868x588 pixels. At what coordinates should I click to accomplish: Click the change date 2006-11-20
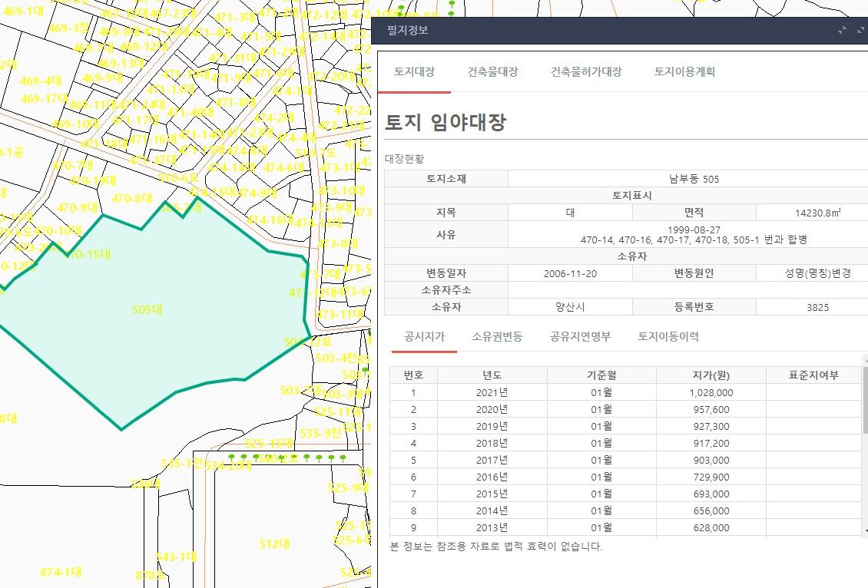click(x=570, y=273)
